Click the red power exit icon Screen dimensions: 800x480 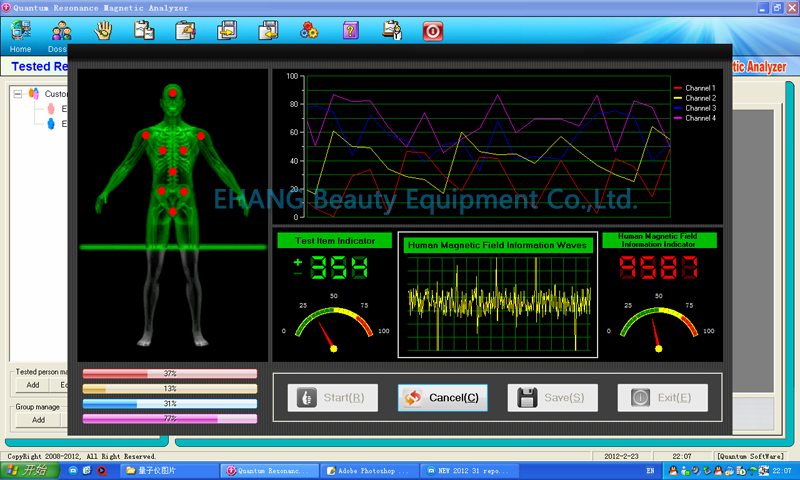click(x=432, y=31)
